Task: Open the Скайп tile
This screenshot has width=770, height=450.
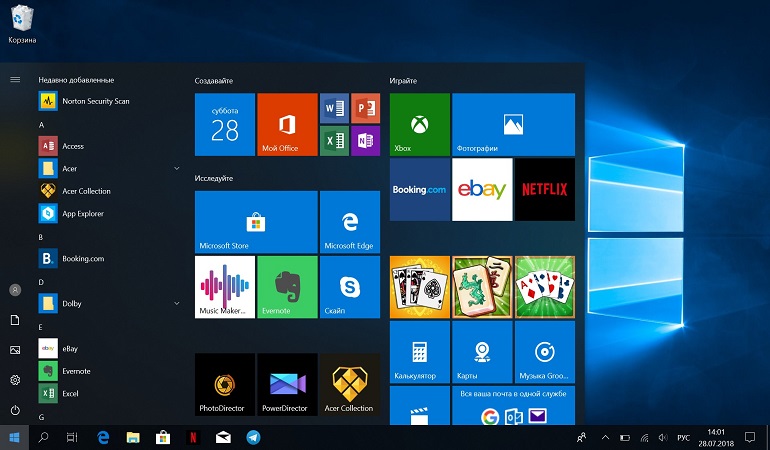Action: point(350,287)
